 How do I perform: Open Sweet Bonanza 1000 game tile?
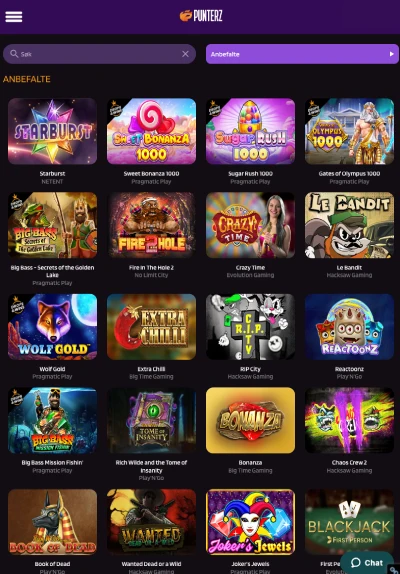coord(151,131)
